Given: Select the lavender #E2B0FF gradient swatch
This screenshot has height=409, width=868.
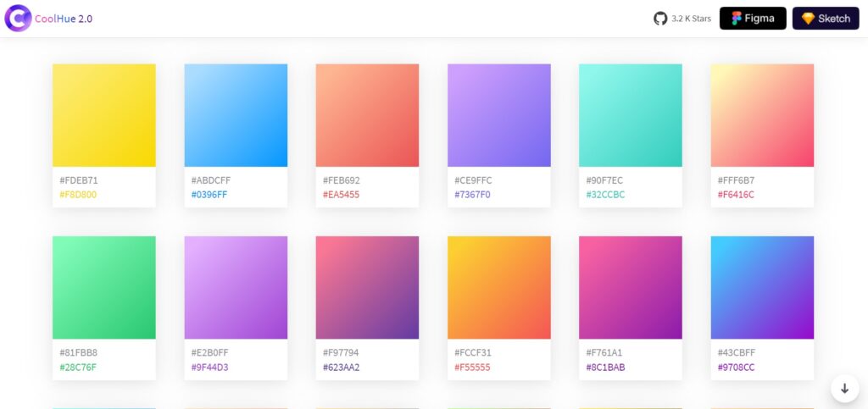Looking at the screenshot, I should pyautogui.click(x=236, y=287).
